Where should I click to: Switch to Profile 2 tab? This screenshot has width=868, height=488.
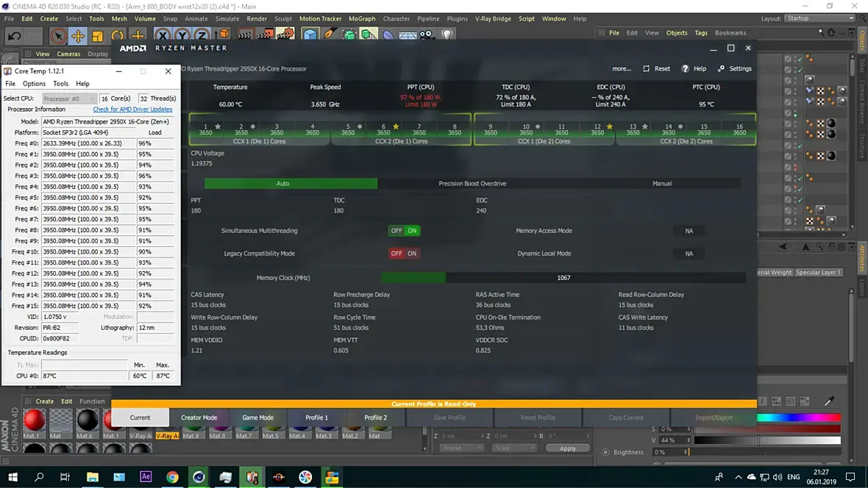tap(375, 417)
